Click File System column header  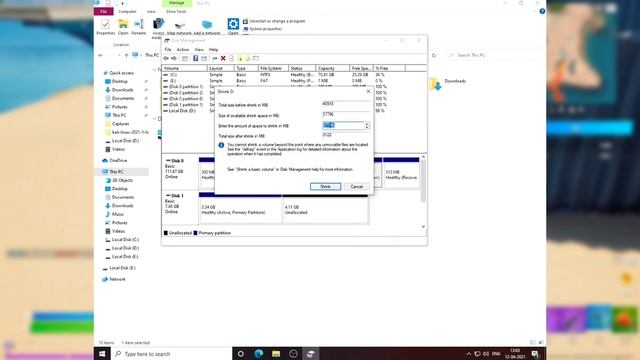tap(273, 68)
